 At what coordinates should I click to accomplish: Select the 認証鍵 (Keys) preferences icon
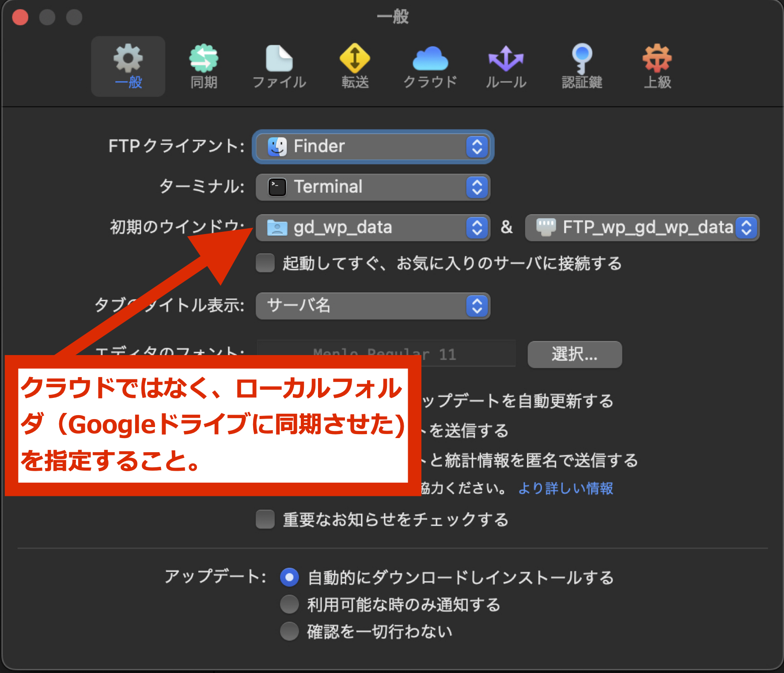(582, 66)
